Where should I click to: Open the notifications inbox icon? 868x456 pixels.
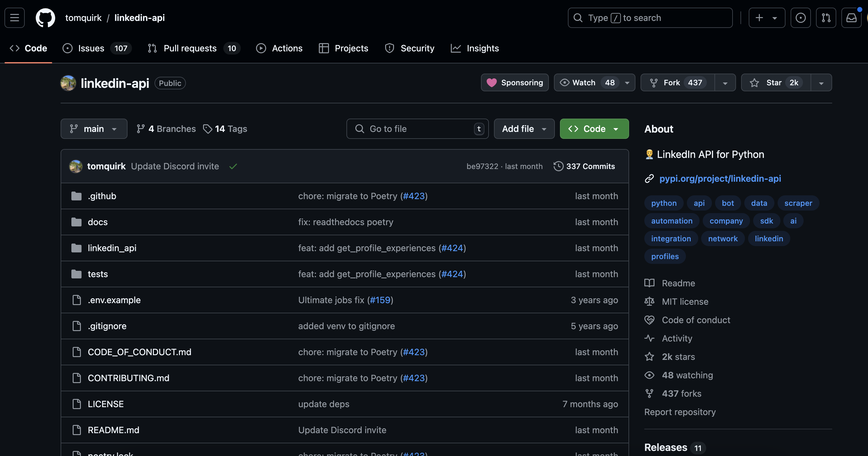coord(851,18)
